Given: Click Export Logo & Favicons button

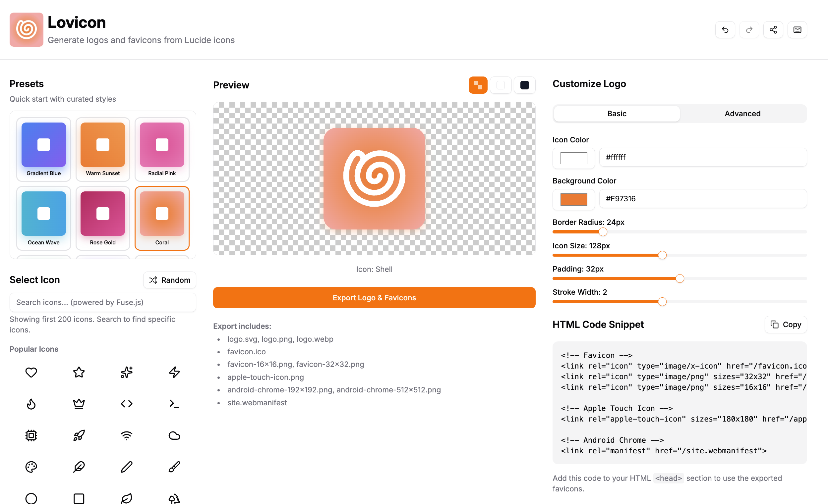Looking at the screenshot, I should (374, 297).
